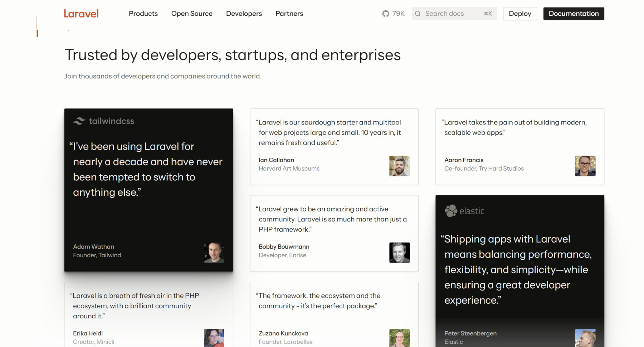Click the search magnifier icon
Screen dimensions: 644x347
[418, 14]
